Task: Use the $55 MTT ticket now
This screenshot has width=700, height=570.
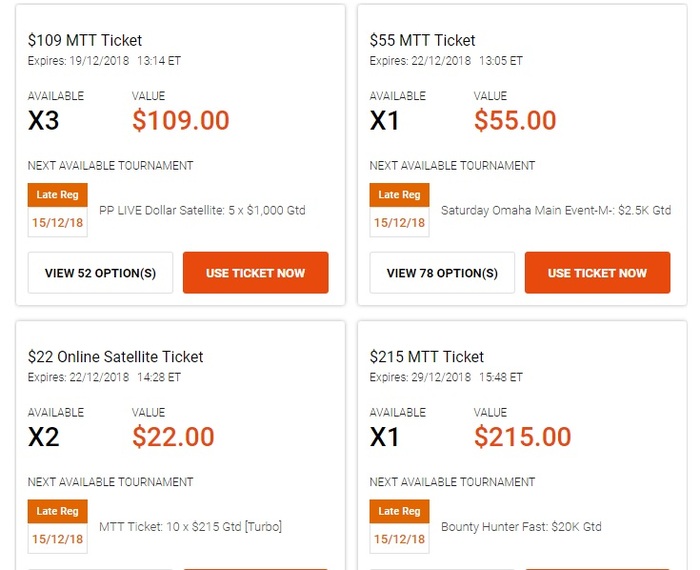Action: (597, 273)
